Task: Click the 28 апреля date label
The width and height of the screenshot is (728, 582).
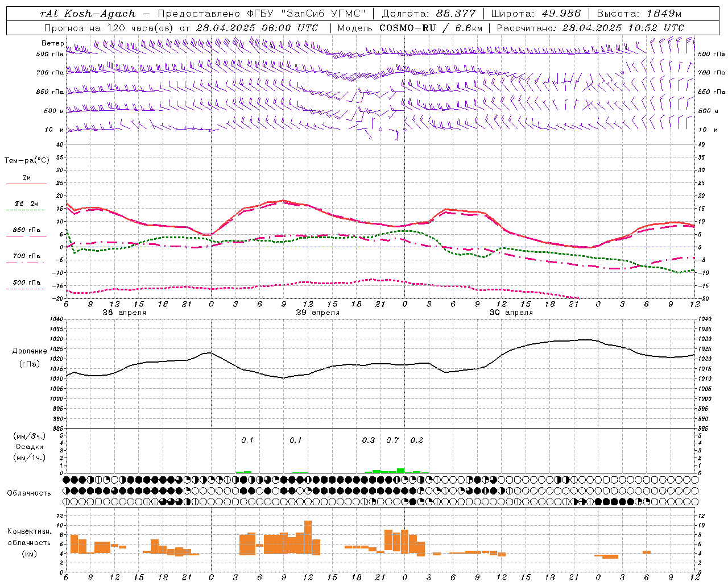Action: [x=124, y=313]
